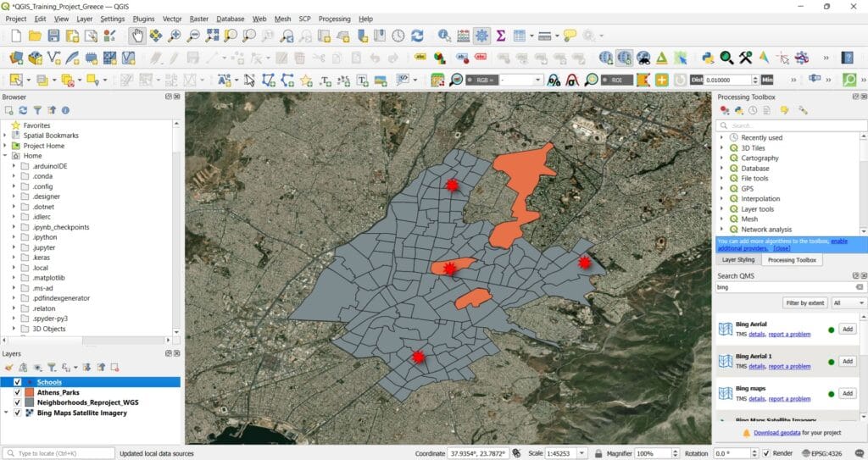This screenshot has height=460, width=868.
Task: Open the attribute table dropdown arrow
Action: [532, 36]
